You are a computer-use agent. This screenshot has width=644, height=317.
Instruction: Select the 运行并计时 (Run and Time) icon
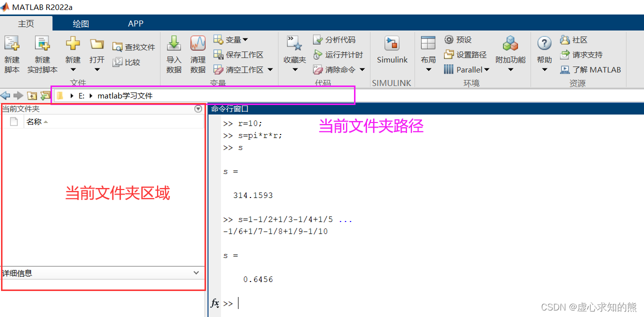pyautogui.click(x=339, y=54)
